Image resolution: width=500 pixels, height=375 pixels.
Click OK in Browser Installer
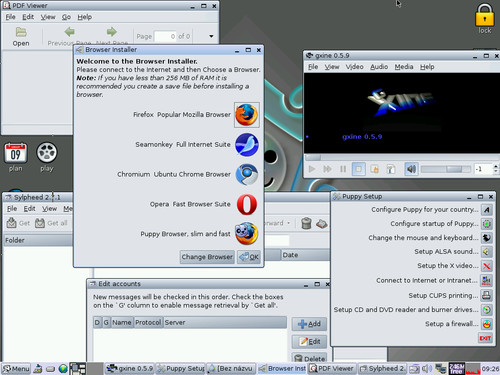click(249, 257)
